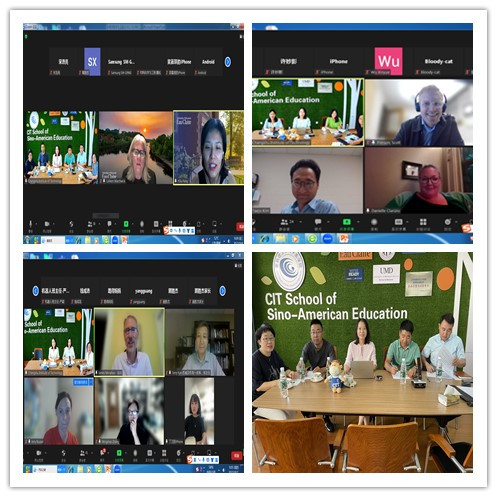Select the iPhone participant tile, top-right Zoom
The width and height of the screenshot is (497, 497).
coord(338,62)
